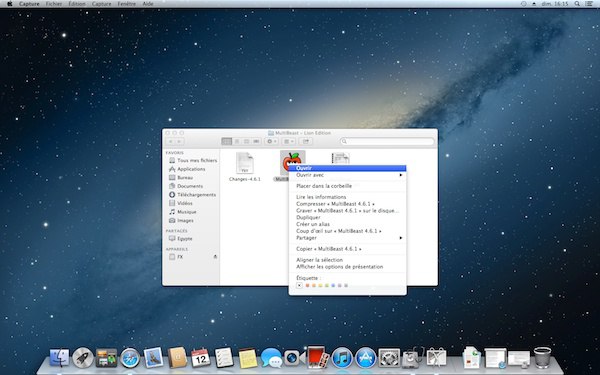The image size is (600, 375).
Task: Open Finder from the Dock
Action: (59, 358)
